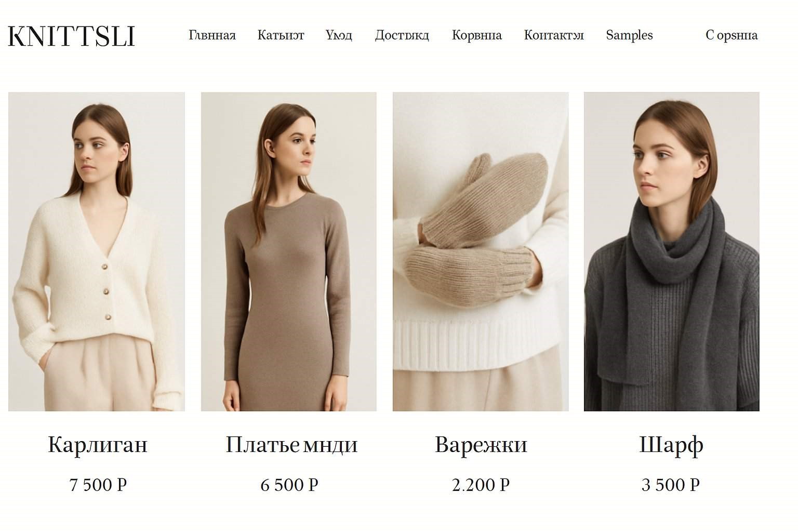The height and width of the screenshot is (532, 798).
Task: Click the 2.200 Р mittens price
Action: [481, 485]
